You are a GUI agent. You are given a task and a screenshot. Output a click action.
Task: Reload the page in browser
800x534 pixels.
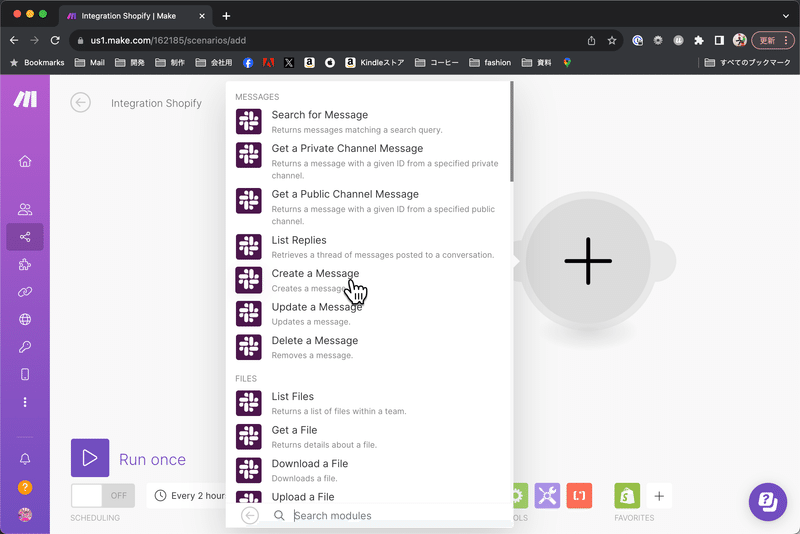pyautogui.click(x=55, y=40)
